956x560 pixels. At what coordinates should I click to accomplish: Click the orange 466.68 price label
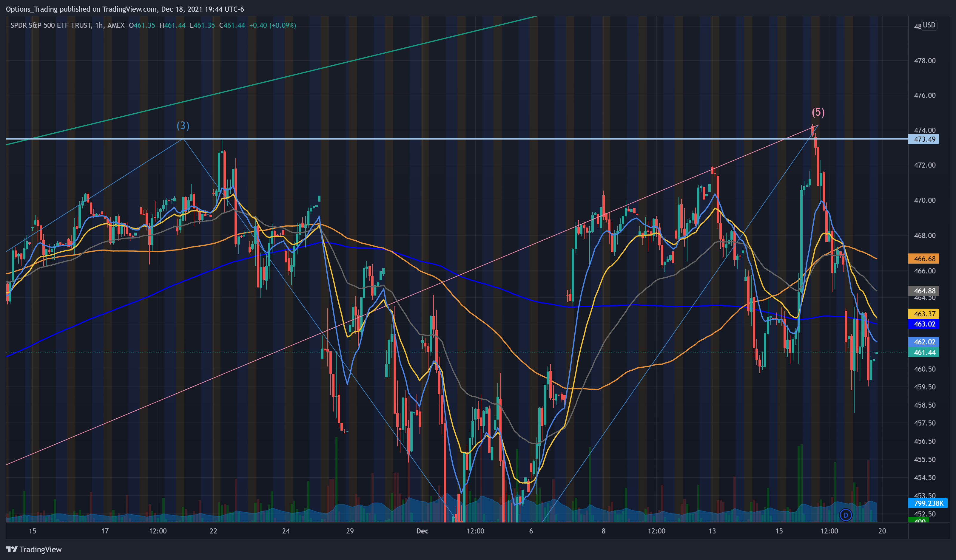[923, 259]
